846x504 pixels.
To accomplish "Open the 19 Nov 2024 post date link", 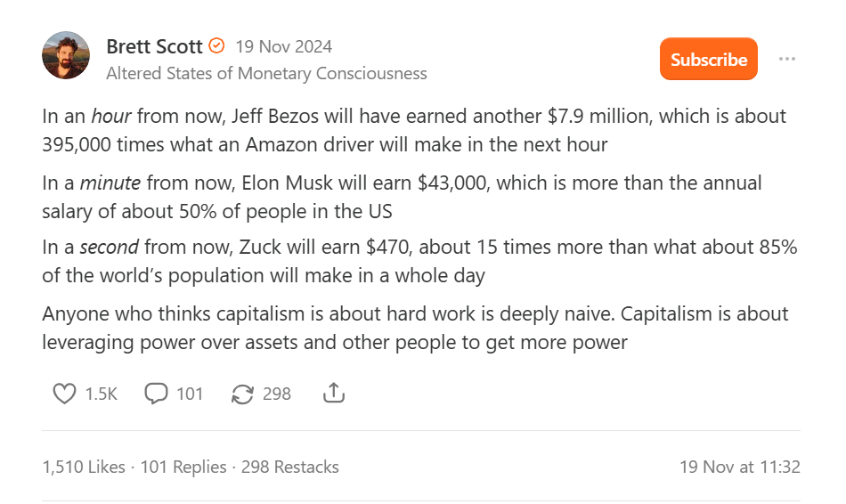I will (283, 46).
